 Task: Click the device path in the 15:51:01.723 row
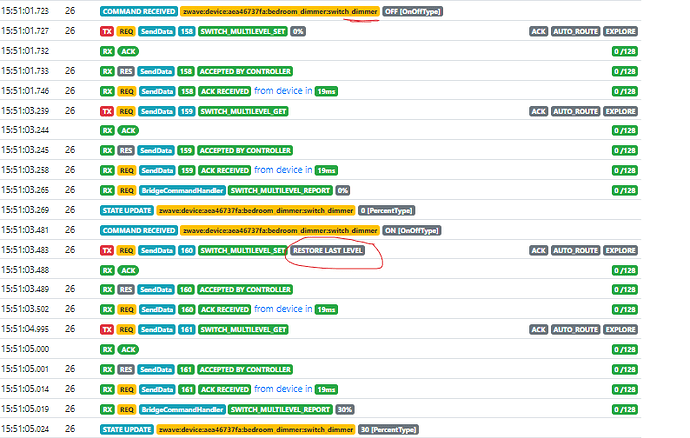coord(280,11)
